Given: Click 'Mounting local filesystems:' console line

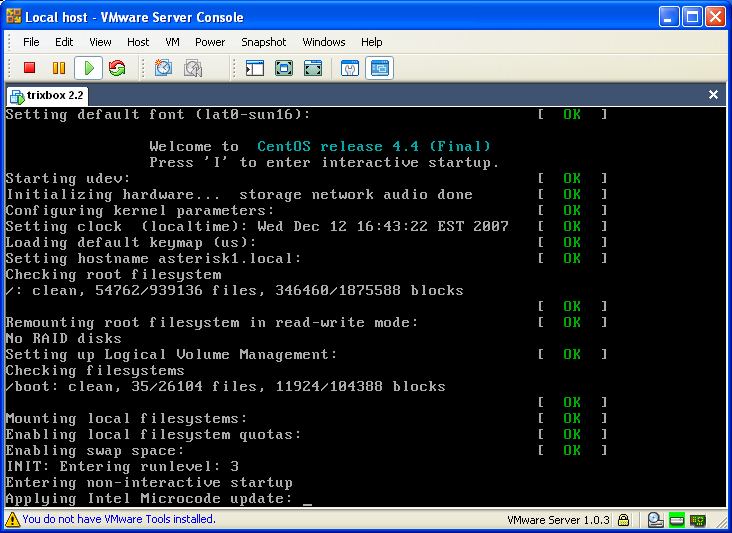Looking at the screenshot, I should (126, 419).
